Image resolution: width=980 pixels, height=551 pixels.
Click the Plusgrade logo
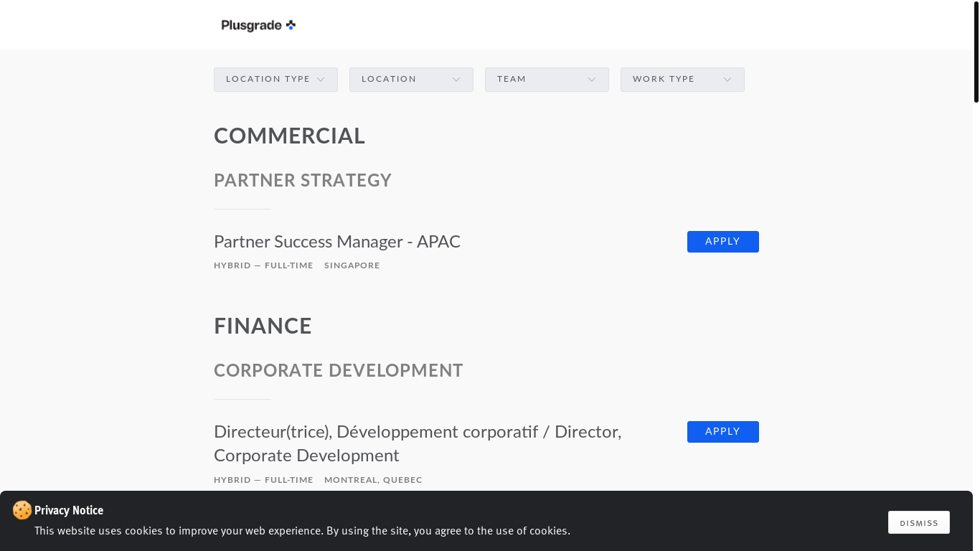click(258, 25)
